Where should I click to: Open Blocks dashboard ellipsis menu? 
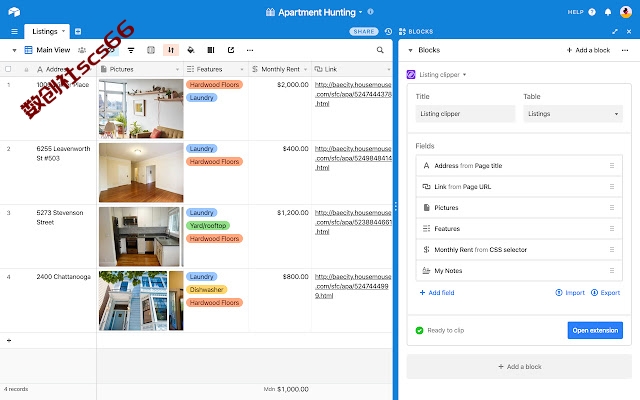625,50
